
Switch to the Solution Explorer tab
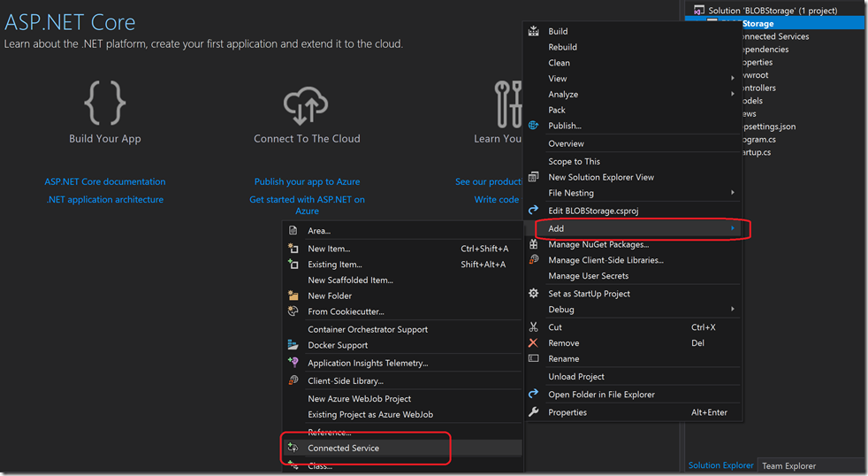tap(720, 465)
